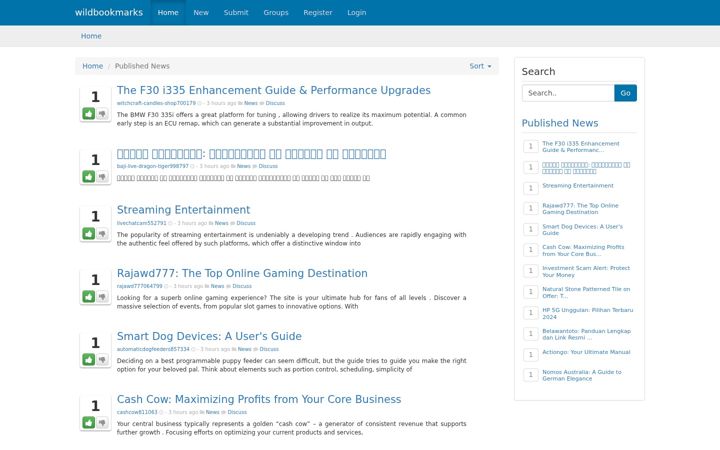Open user witchcraft-candles-shop700179 profile
This screenshot has height=450, width=720.
click(x=156, y=103)
